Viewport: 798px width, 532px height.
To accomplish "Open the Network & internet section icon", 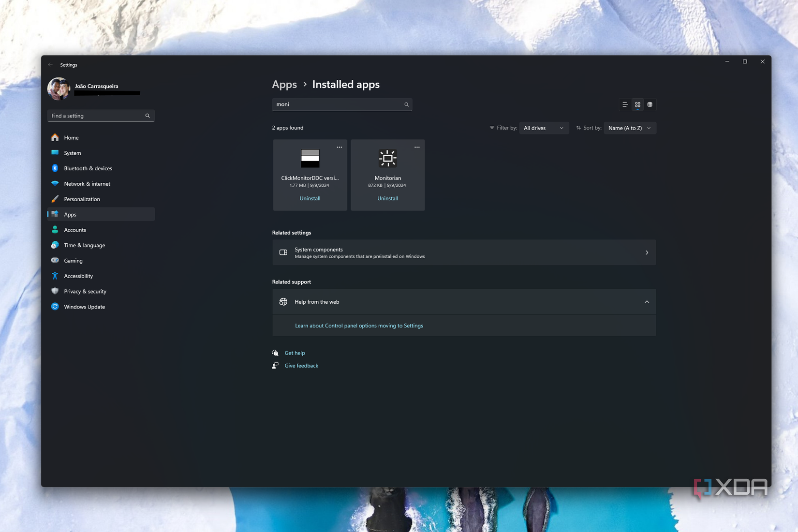I will [55, 183].
